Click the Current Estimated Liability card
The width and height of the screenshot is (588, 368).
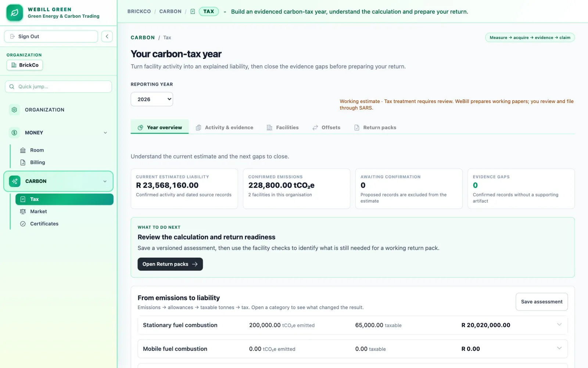184,189
